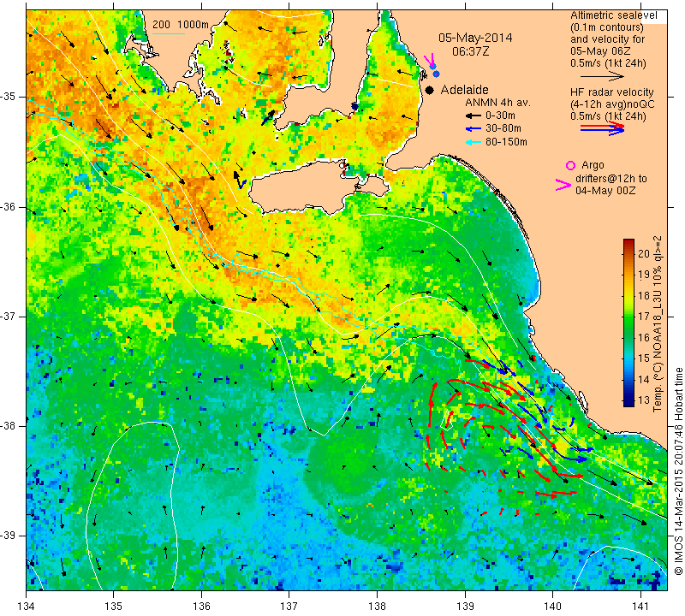Click the time label 06:37Z
The image size is (685, 616).
470,51
